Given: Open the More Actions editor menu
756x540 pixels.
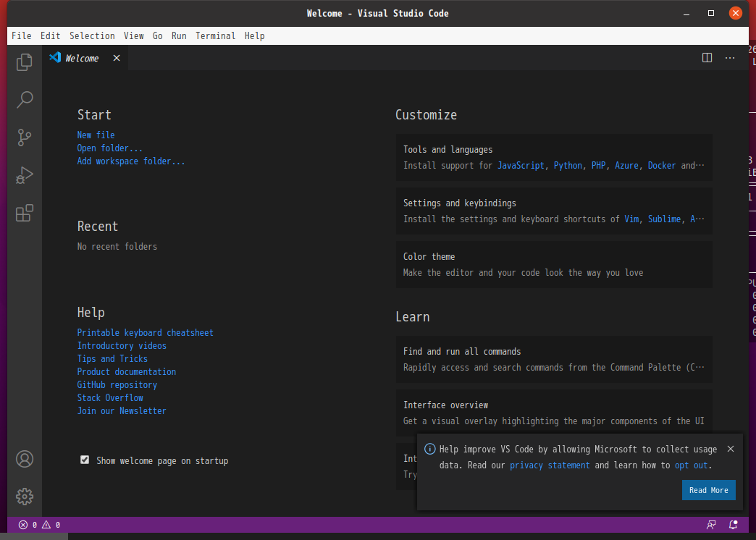Looking at the screenshot, I should click(729, 57).
